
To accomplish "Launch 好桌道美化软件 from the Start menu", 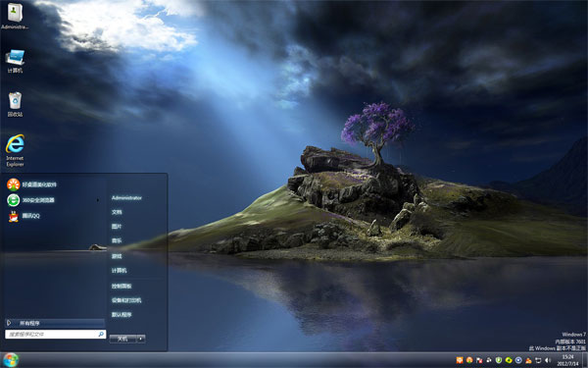I will 31,184.
